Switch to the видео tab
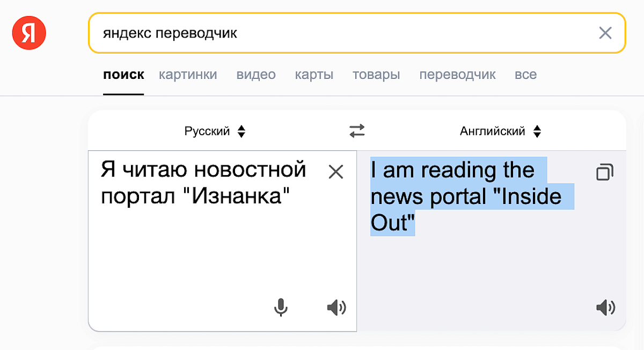 click(256, 75)
